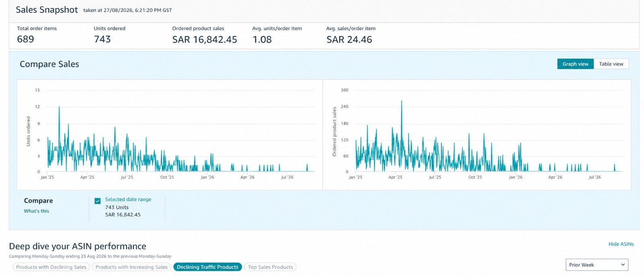The height and width of the screenshot is (276, 644).
Task: Click the Units ordered value 743
Action: (102, 39)
